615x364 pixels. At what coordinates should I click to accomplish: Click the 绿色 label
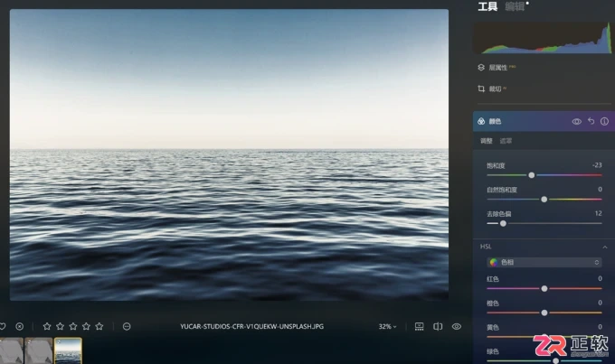pos(493,351)
